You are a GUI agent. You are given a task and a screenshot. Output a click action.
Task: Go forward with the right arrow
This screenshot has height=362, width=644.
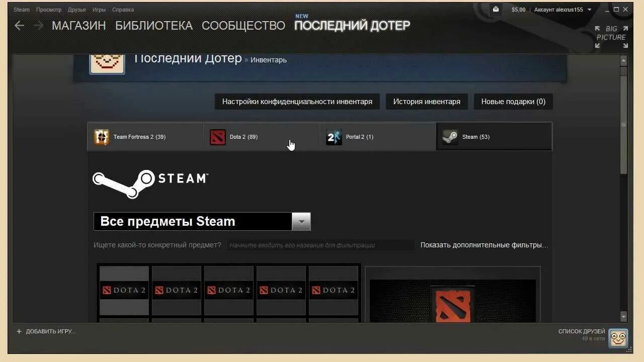pos(39,25)
